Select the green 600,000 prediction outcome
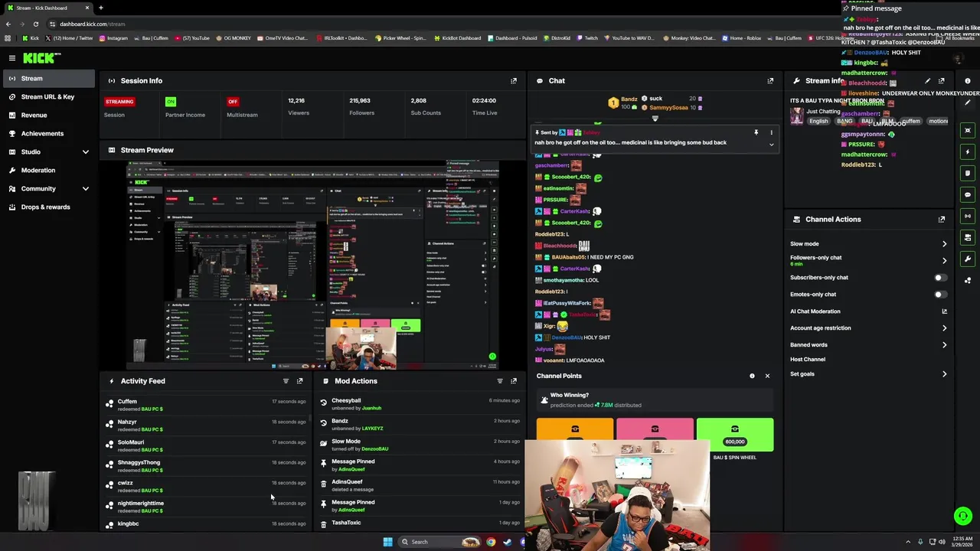980x551 pixels. (735, 435)
